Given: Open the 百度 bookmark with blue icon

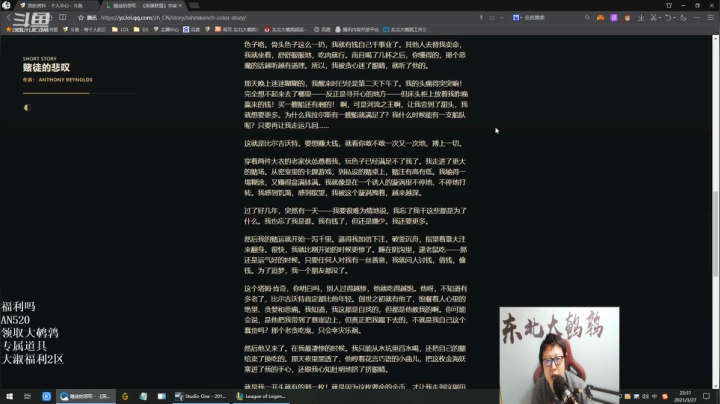Looking at the screenshot, I should 191,29.
